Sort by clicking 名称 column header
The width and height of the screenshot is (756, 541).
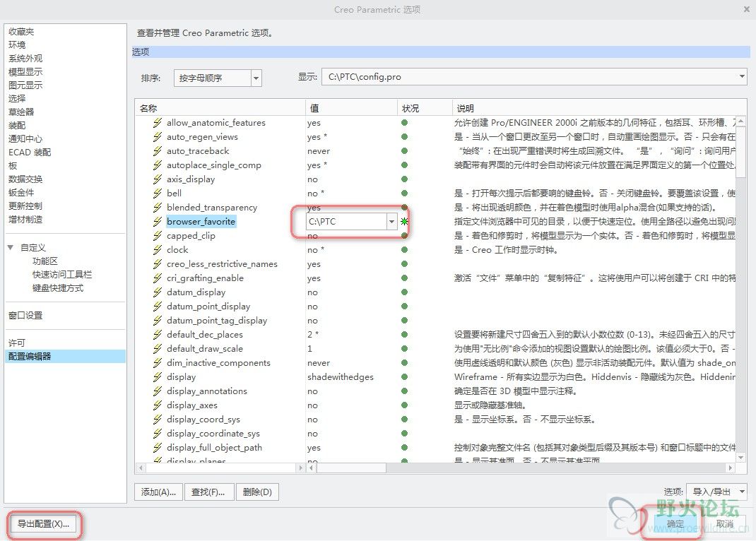coord(220,108)
